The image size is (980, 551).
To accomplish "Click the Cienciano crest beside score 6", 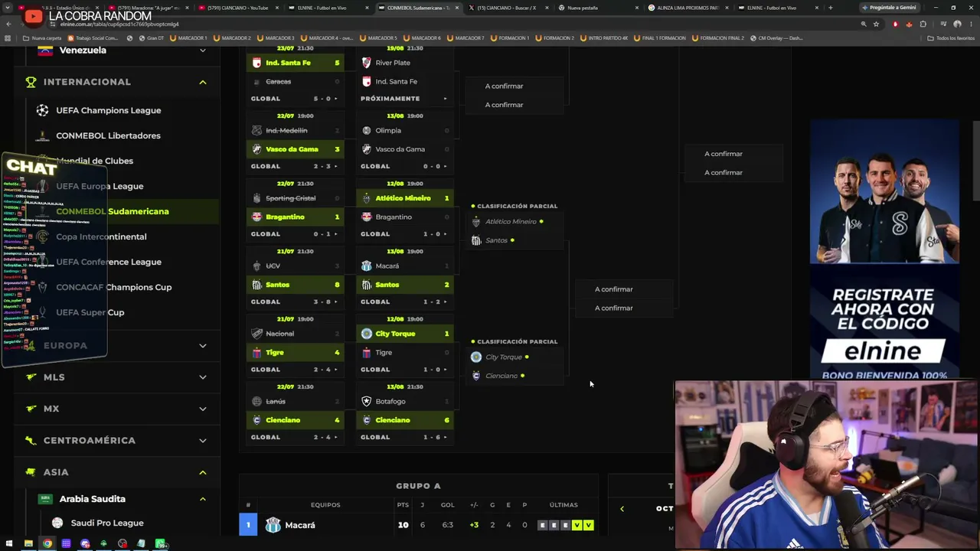I will tap(367, 420).
